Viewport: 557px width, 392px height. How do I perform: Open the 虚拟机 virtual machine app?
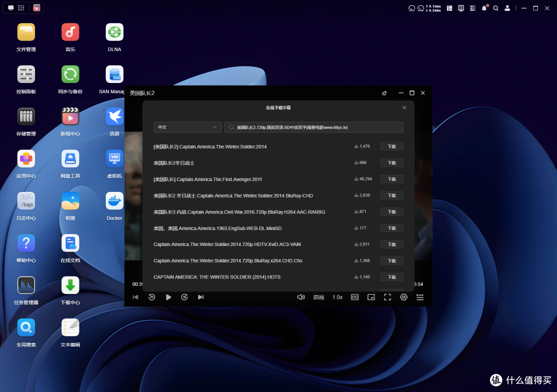pyautogui.click(x=114, y=159)
